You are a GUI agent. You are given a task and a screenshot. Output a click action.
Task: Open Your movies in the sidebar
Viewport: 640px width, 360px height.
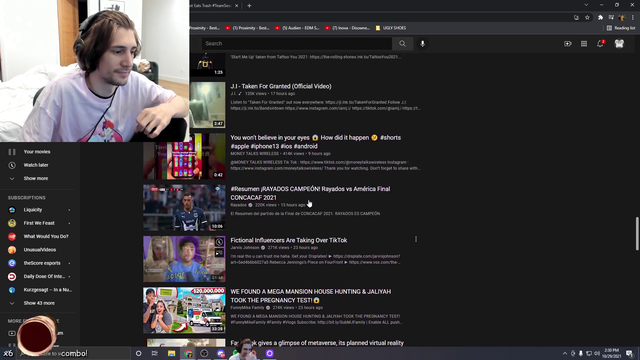coord(37,152)
